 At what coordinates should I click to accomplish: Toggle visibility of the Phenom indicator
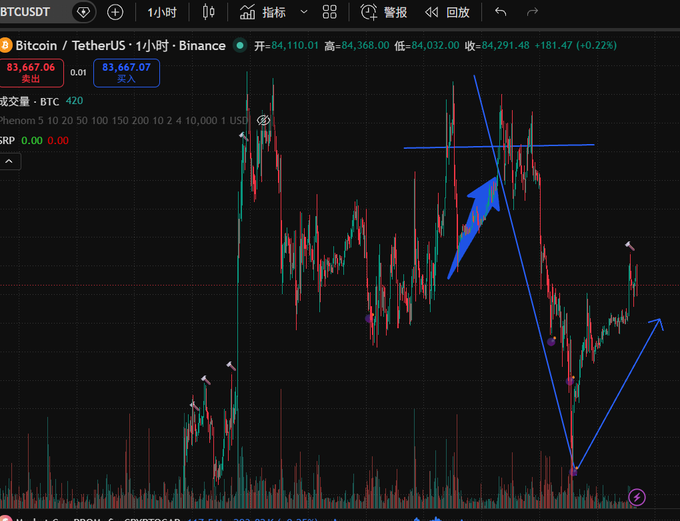(x=263, y=120)
